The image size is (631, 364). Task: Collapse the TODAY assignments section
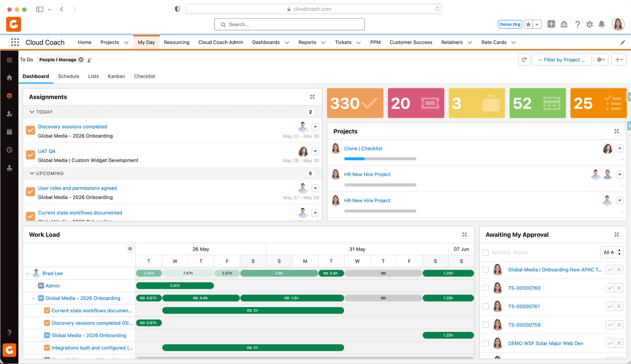coord(32,112)
